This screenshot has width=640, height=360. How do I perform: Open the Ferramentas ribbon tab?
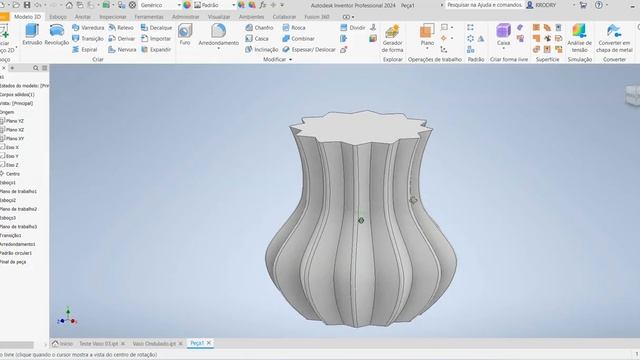[x=149, y=17]
